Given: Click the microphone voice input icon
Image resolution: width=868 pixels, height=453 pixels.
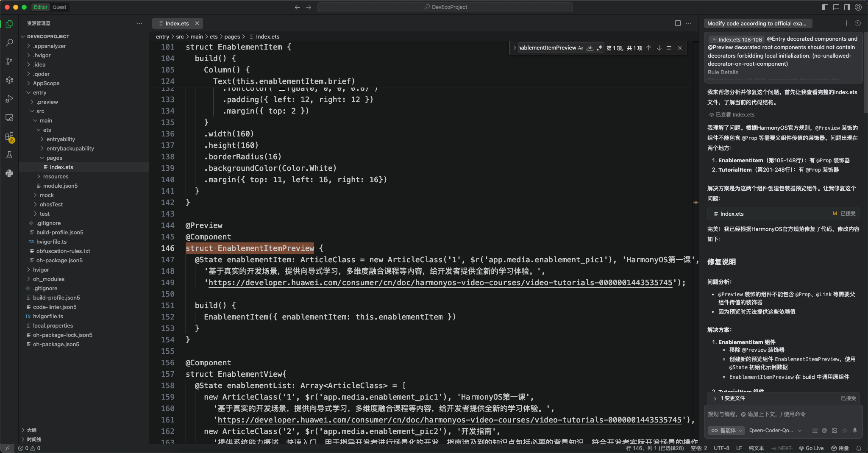Looking at the screenshot, I should pyautogui.click(x=855, y=431).
